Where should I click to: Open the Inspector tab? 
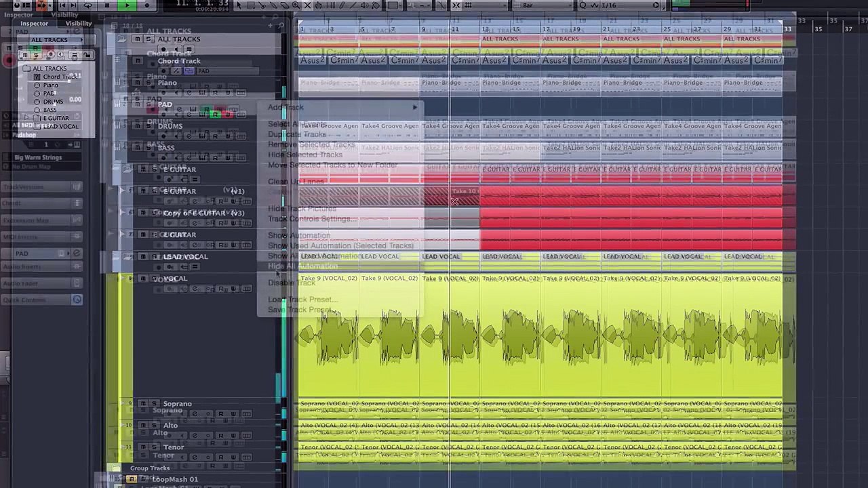tap(34, 23)
